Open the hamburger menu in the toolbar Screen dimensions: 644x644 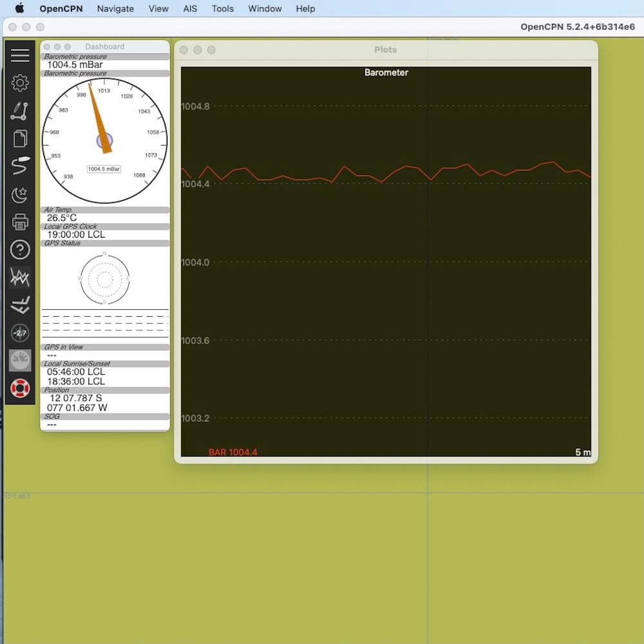[x=20, y=55]
